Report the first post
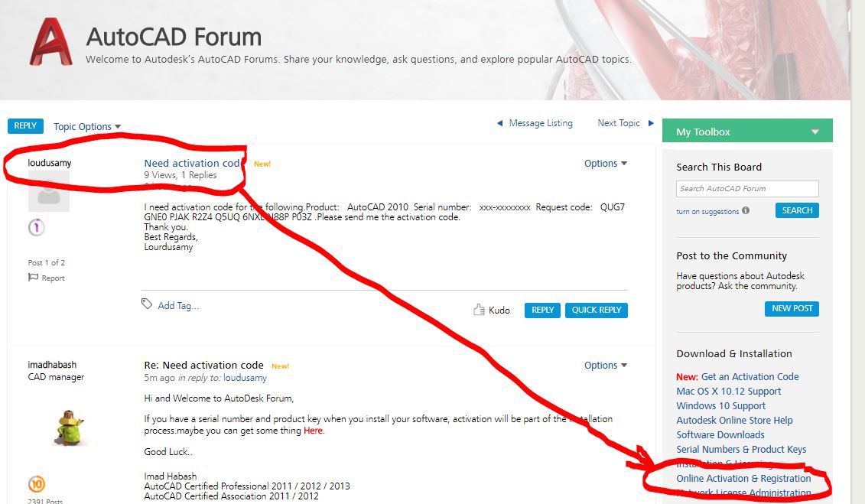The width and height of the screenshot is (865, 504). 53,278
